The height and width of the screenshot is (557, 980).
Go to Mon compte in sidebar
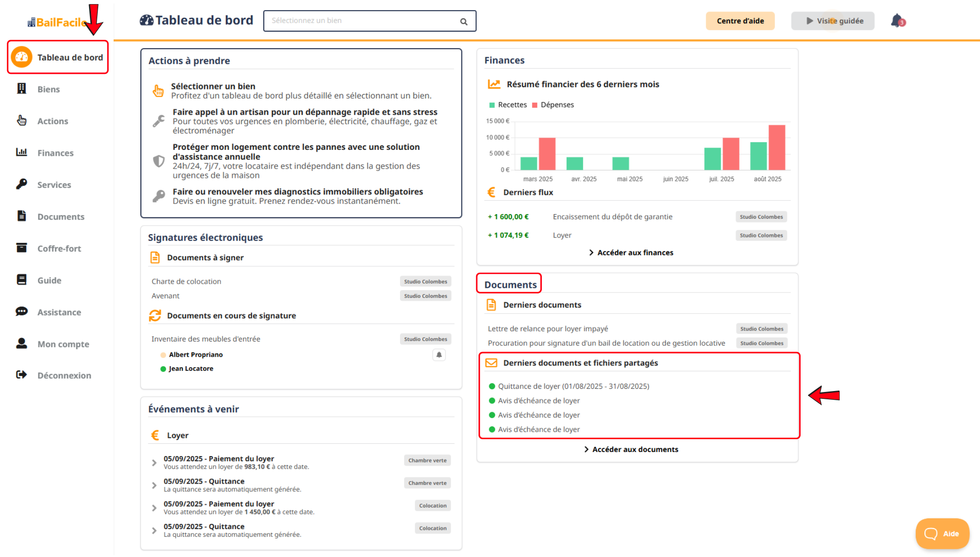(x=63, y=344)
